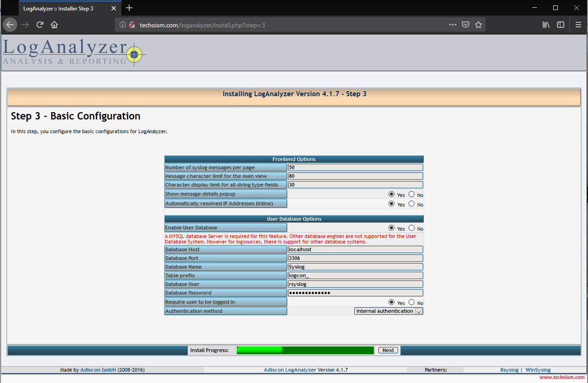588x383 pixels.
Task: Click the Character display limit field
Action: 355,185
